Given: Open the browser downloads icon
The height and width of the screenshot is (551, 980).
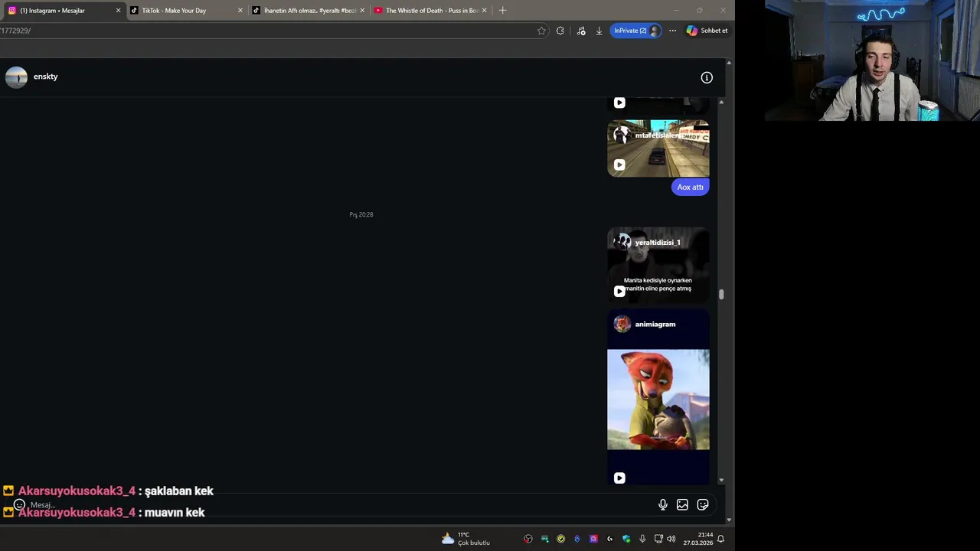Looking at the screenshot, I should click(x=599, y=31).
